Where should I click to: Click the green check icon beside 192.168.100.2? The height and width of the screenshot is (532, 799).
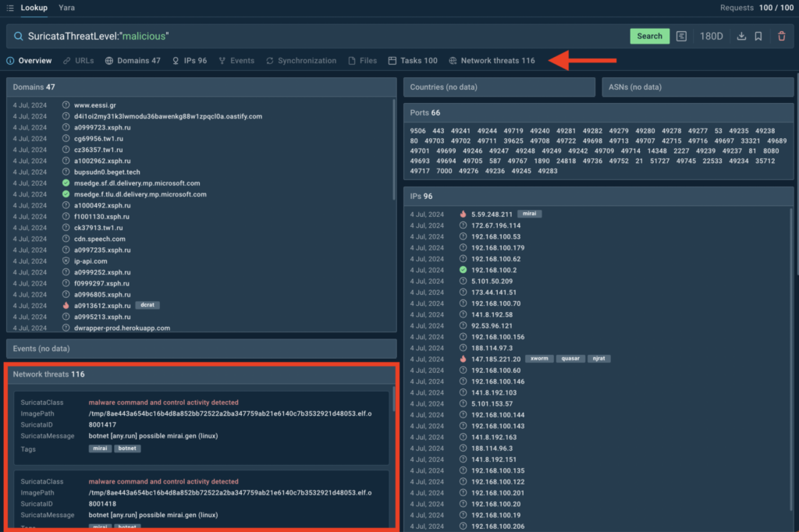[x=463, y=270]
